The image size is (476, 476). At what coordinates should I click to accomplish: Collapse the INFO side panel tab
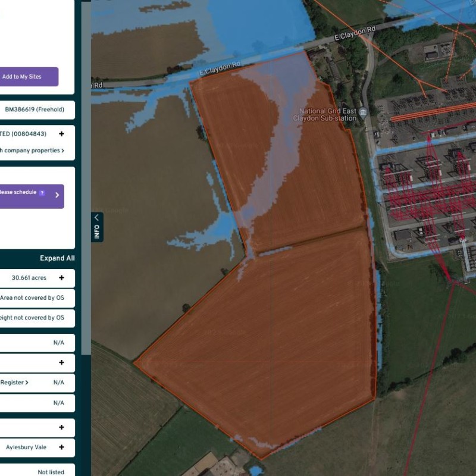pos(96,227)
